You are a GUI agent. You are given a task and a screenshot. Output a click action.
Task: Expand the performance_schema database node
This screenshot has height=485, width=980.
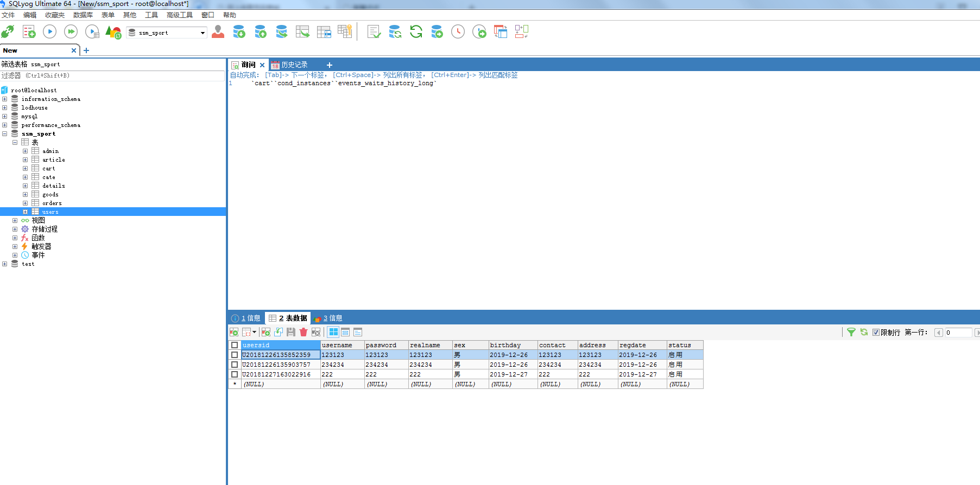[x=4, y=125]
